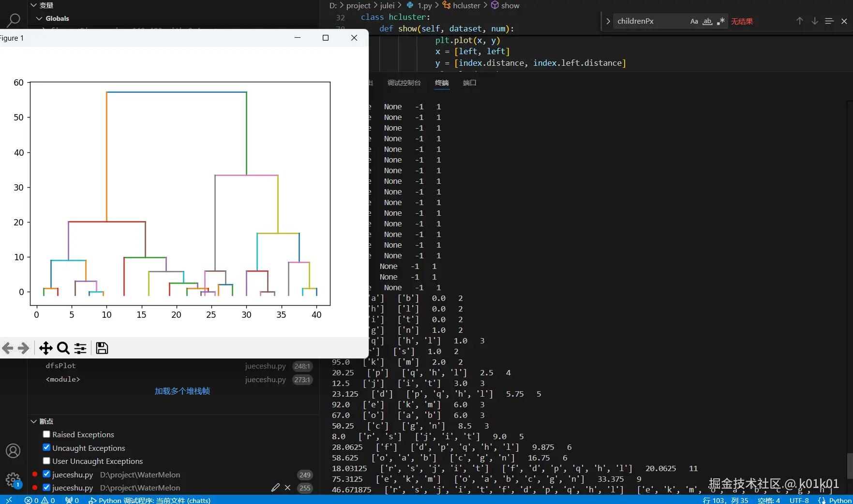Click the hcluster class breadcrumb
The image size is (853, 504).
(x=462, y=5)
